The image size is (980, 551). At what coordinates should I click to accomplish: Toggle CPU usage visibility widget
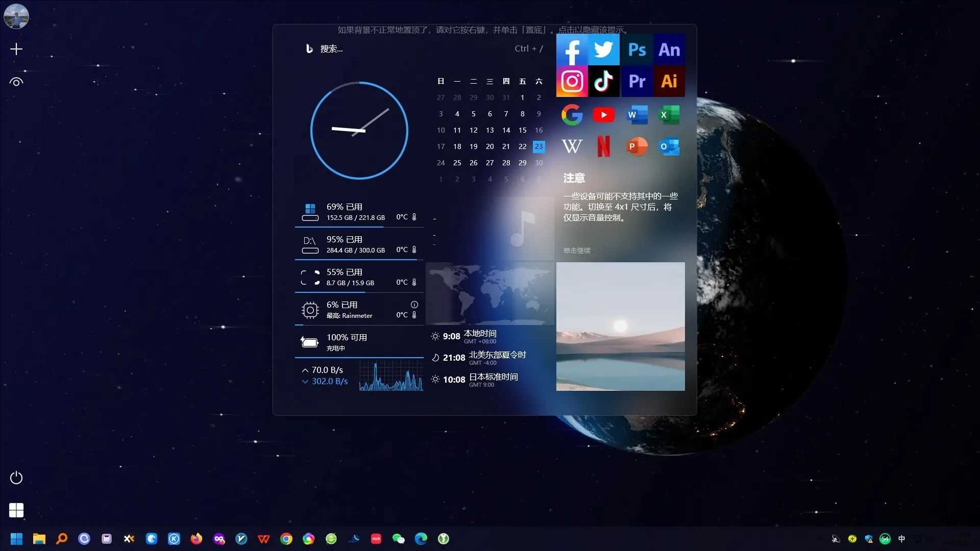[414, 304]
